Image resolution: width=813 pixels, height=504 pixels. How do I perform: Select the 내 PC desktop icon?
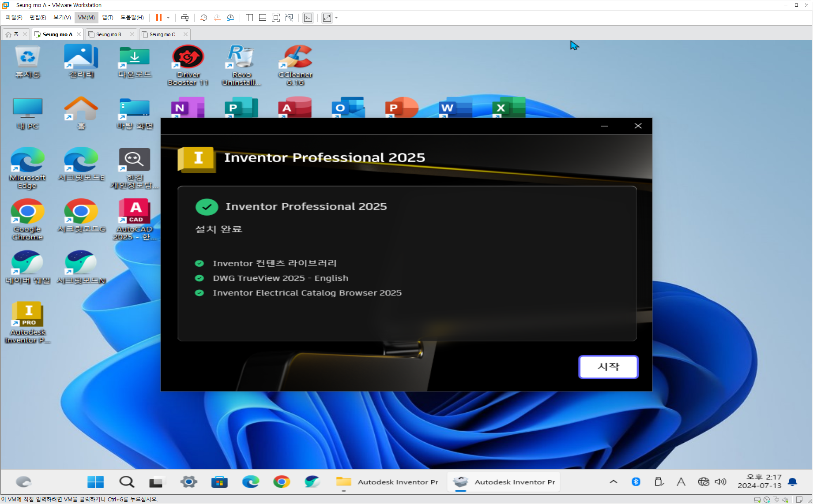pyautogui.click(x=28, y=114)
